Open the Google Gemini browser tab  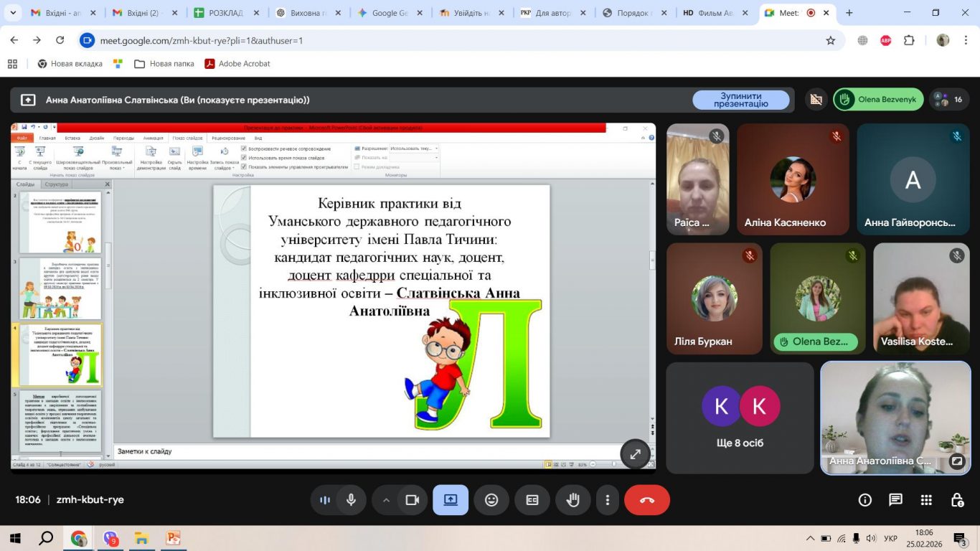pyautogui.click(x=392, y=13)
